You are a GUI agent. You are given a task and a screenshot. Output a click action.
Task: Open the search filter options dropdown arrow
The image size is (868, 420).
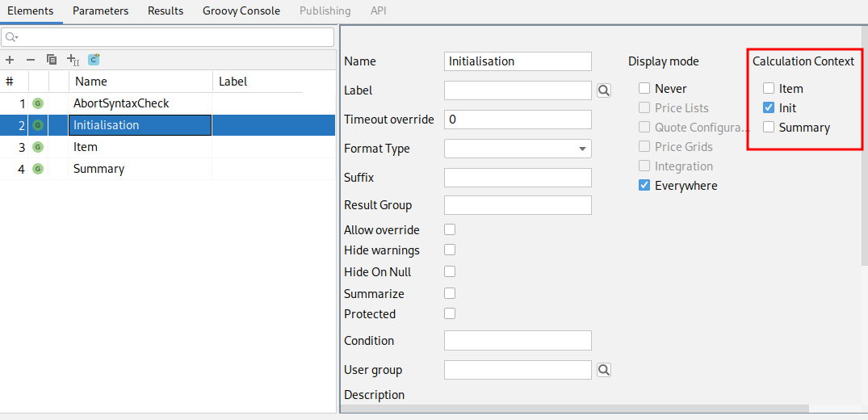13,38
